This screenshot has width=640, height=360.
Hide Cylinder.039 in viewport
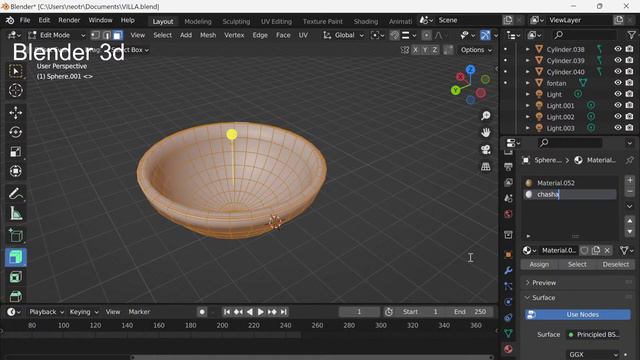click(x=618, y=60)
